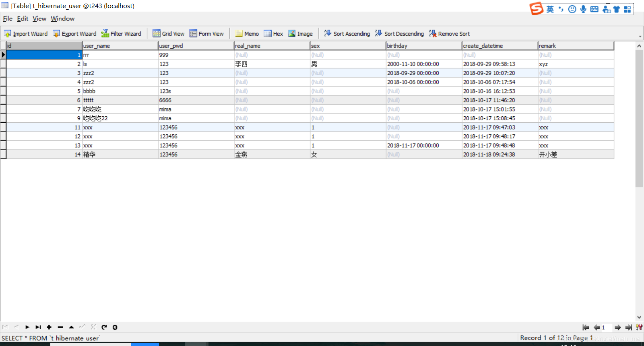Select the remark cell '开小差'
This screenshot has width=644, height=346.
576,154
